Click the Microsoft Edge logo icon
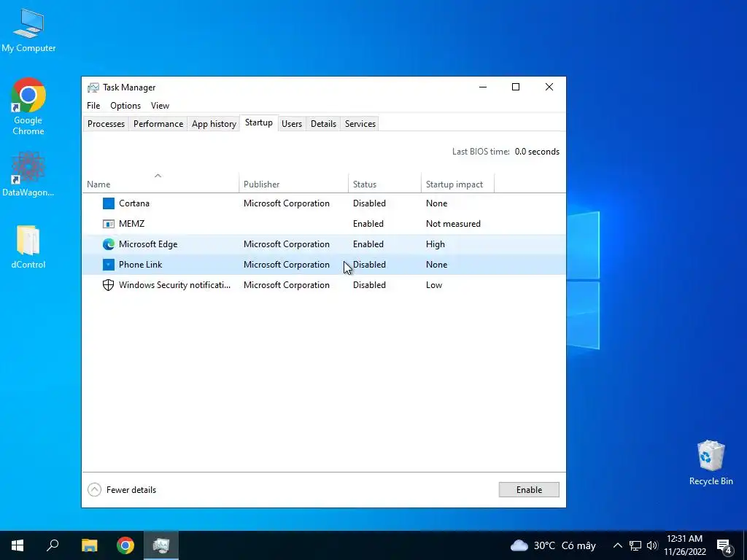747x560 pixels. pyautogui.click(x=109, y=244)
